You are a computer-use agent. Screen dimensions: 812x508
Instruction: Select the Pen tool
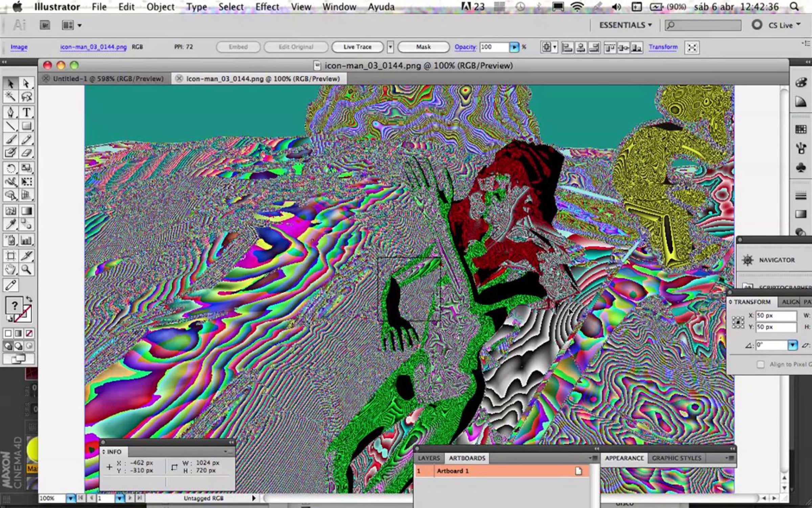10,112
